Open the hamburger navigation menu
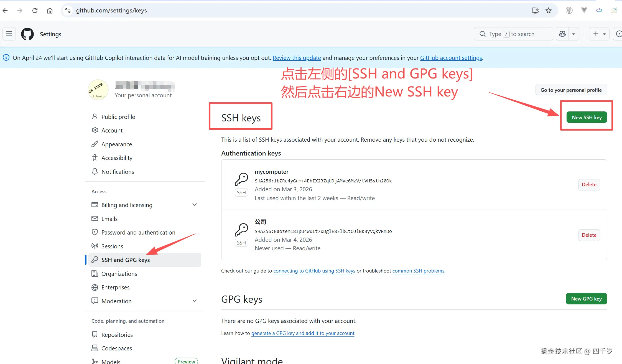Screen dimensions: 622x364 [9, 34]
